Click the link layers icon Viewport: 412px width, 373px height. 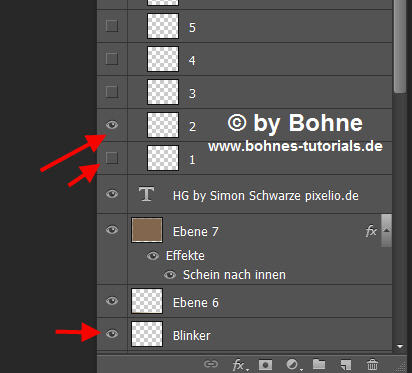[x=211, y=364]
